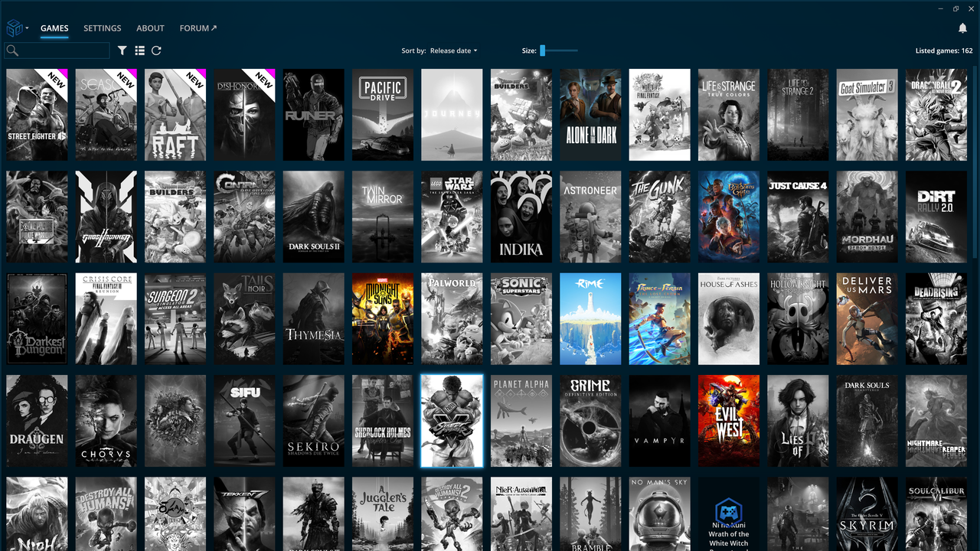Select the Vampyr game cover

click(x=660, y=421)
